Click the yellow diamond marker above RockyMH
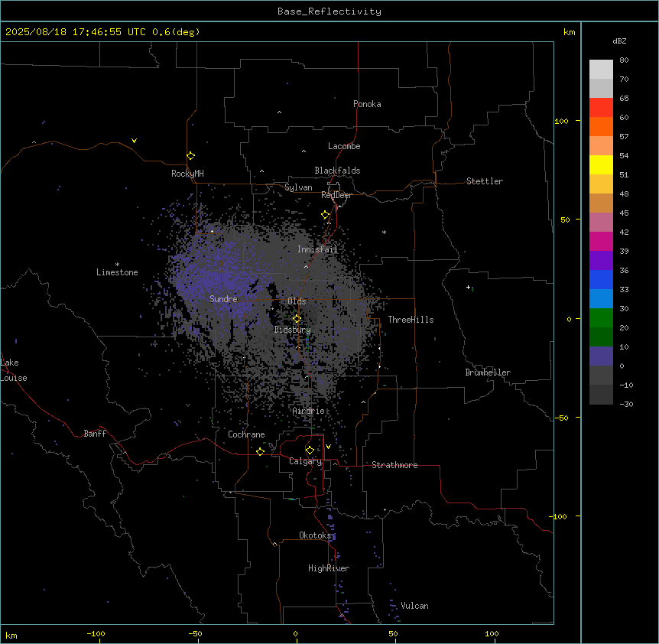Viewport: 659px width, 644px height. [x=190, y=156]
